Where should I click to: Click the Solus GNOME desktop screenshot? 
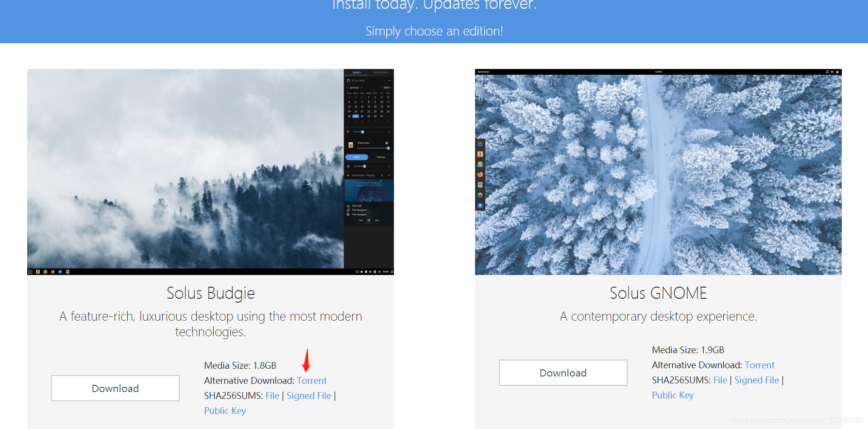click(x=658, y=172)
